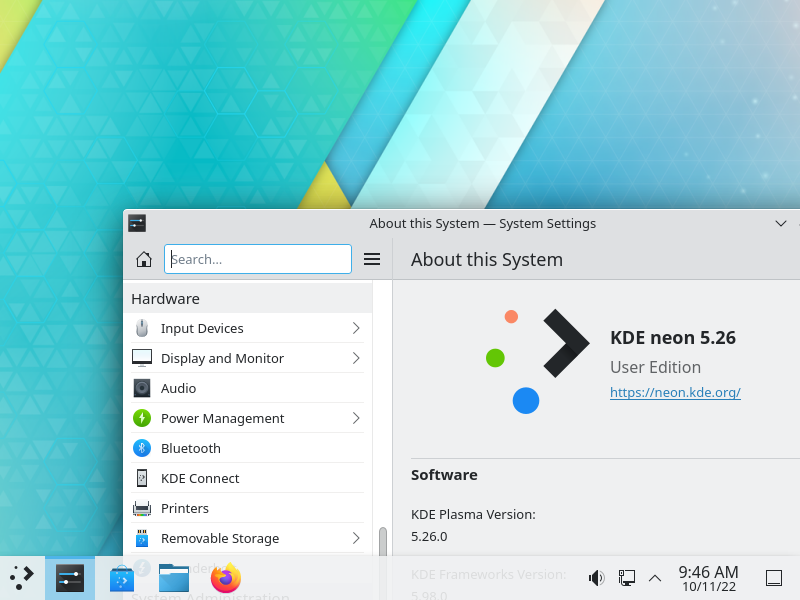Expand Input Devices with its chevron arrow
Image resolution: width=800 pixels, height=600 pixels.
(356, 328)
